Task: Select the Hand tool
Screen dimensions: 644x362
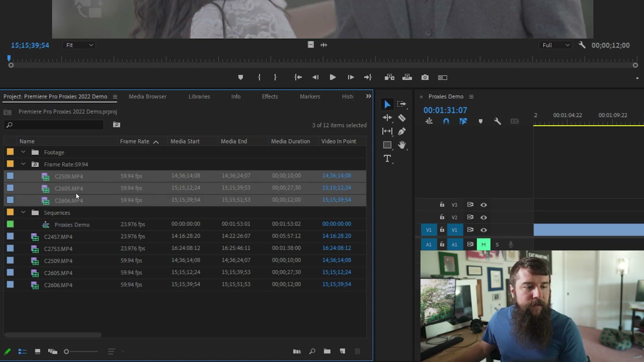Action: pyautogui.click(x=401, y=145)
